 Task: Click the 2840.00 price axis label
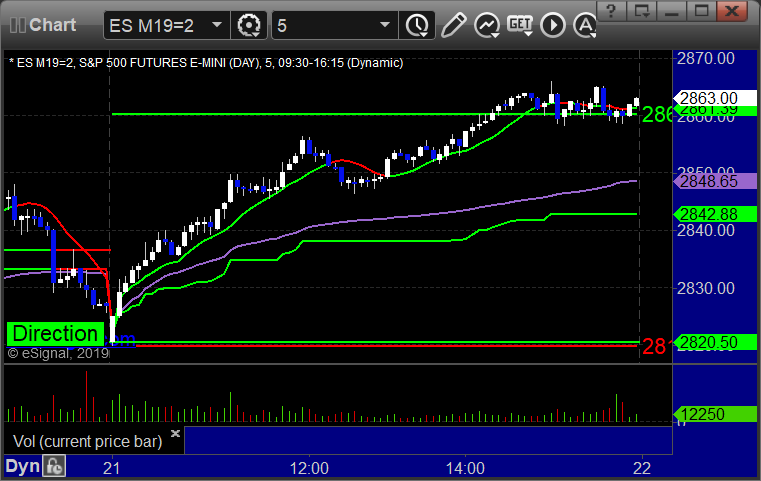(706, 230)
